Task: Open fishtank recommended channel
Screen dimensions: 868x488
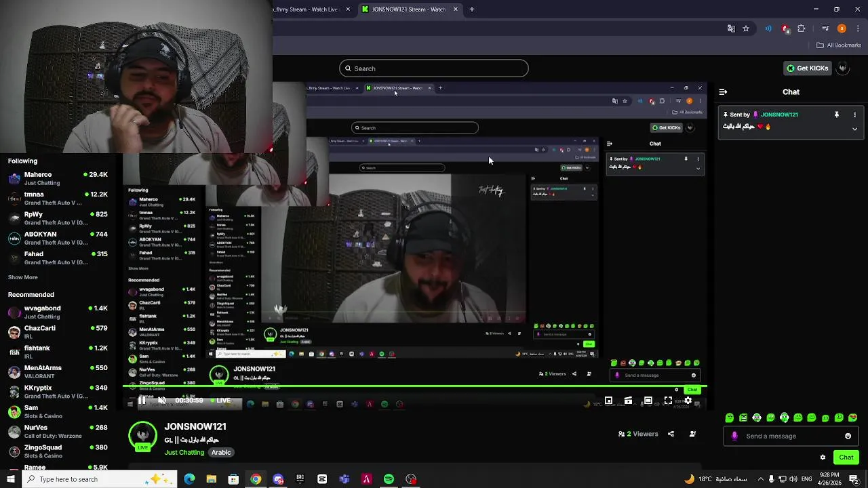Action: click(58, 352)
